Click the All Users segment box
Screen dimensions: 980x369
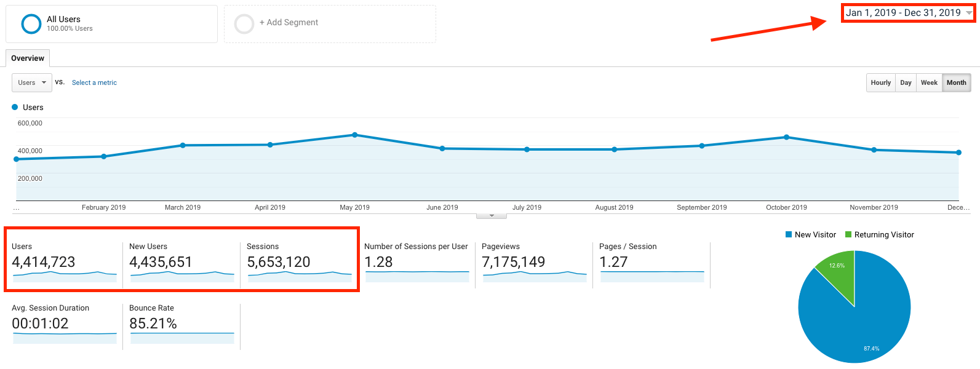[111, 24]
